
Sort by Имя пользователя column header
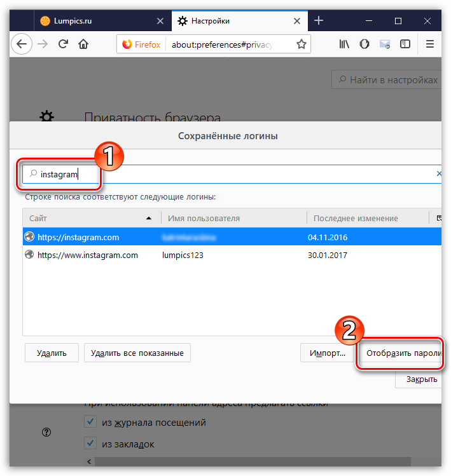click(233, 218)
